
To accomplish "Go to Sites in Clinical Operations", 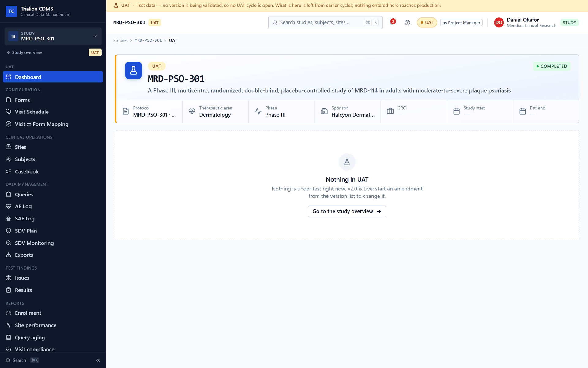I will tap(53, 147).
